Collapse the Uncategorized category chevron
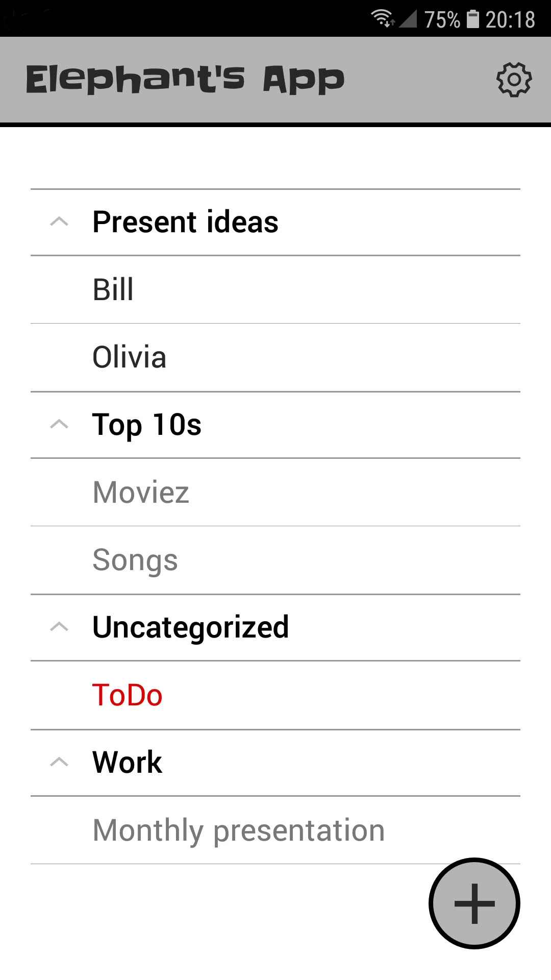The height and width of the screenshot is (980, 551). point(59,627)
